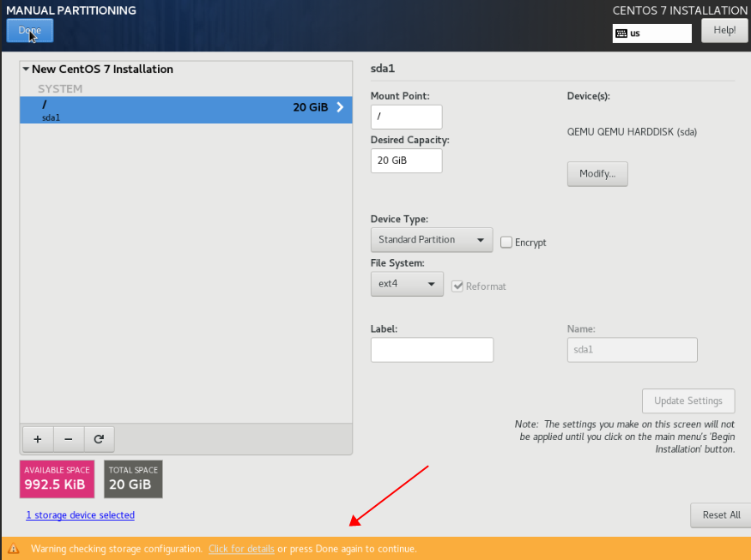
Task: Select the us keyboard layout indicator
Action: point(651,33)
